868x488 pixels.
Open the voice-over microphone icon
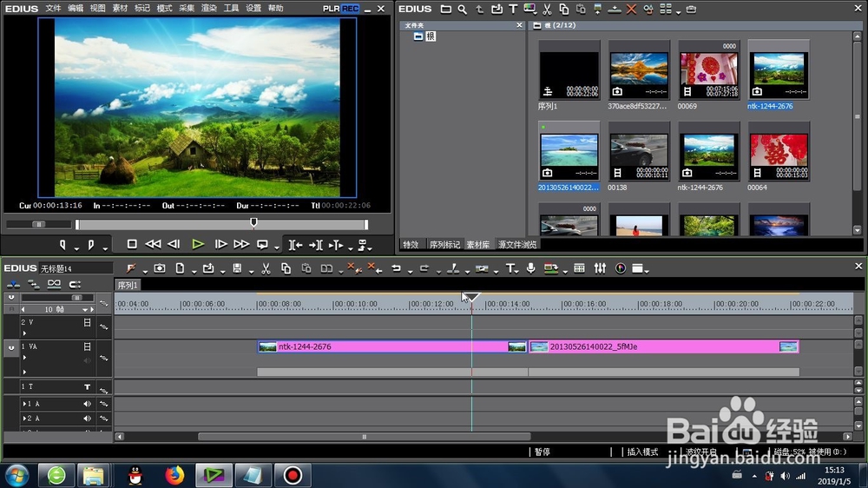click(x=531, y=268)
